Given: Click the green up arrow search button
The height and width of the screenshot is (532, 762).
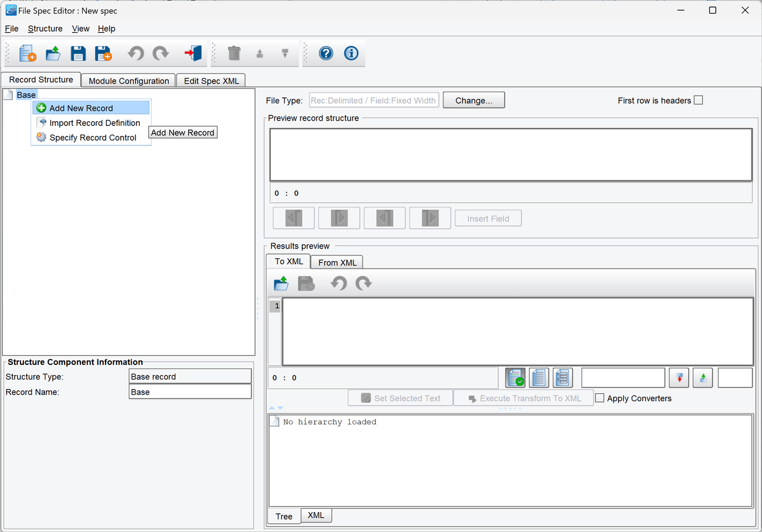Looking at the screenshot, I should [x=703, y=378].
